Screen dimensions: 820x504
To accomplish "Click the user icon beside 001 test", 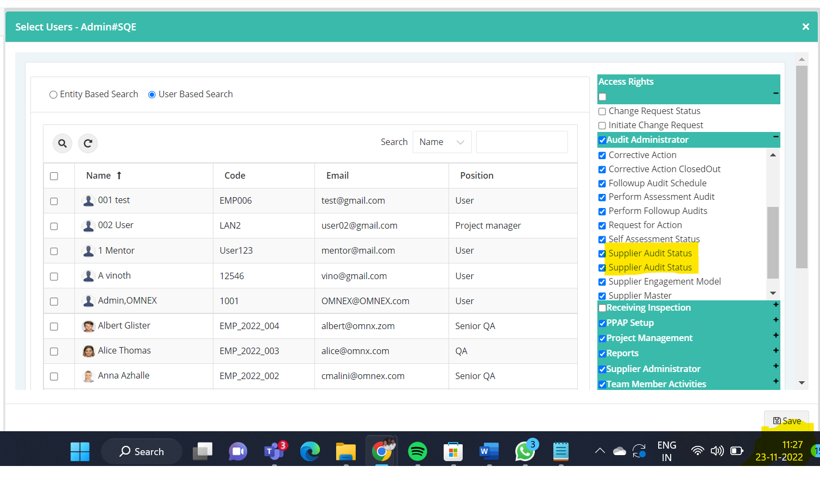I will pos(89,200).
